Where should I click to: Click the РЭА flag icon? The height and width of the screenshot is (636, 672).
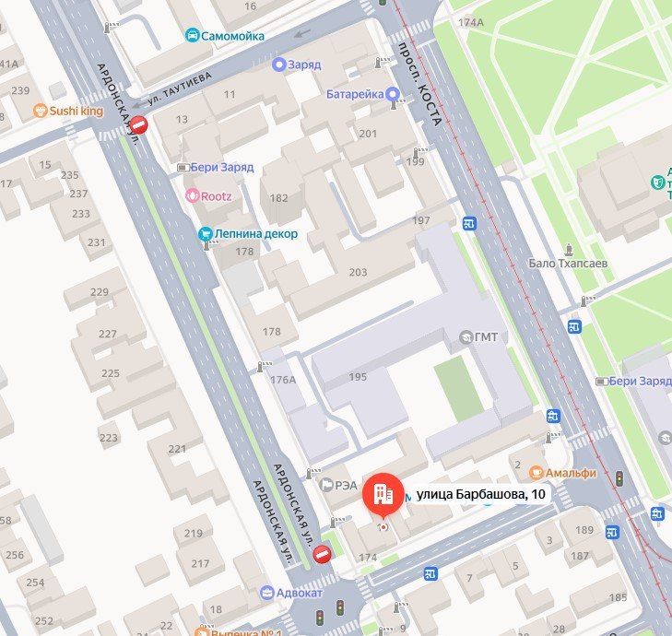[x=326, y=485]
